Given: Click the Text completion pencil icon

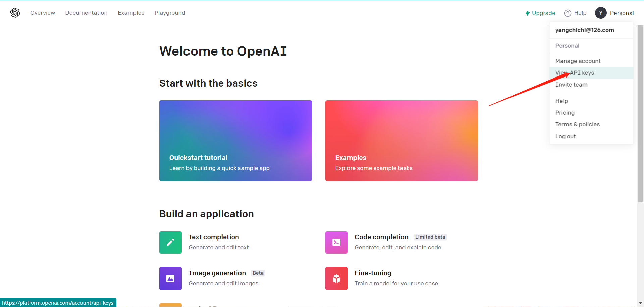Looking at the screenshot, I should click(x=170, y=242).
